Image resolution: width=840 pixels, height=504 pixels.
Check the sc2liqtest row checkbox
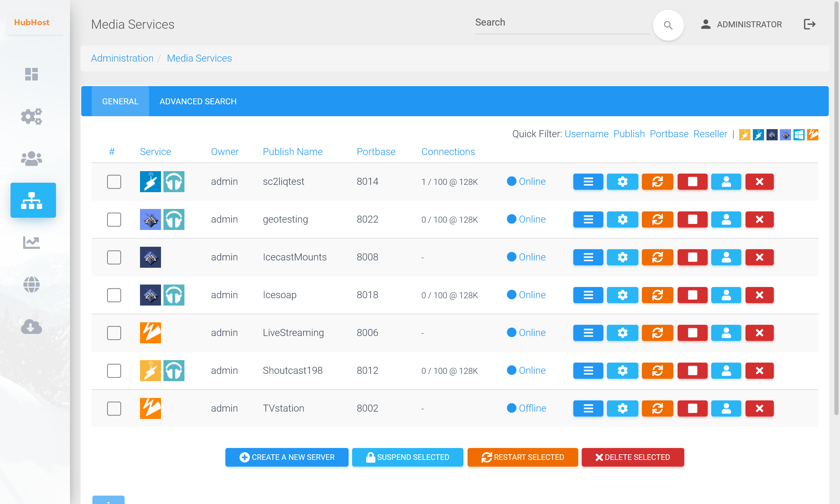tap(114, 182)
